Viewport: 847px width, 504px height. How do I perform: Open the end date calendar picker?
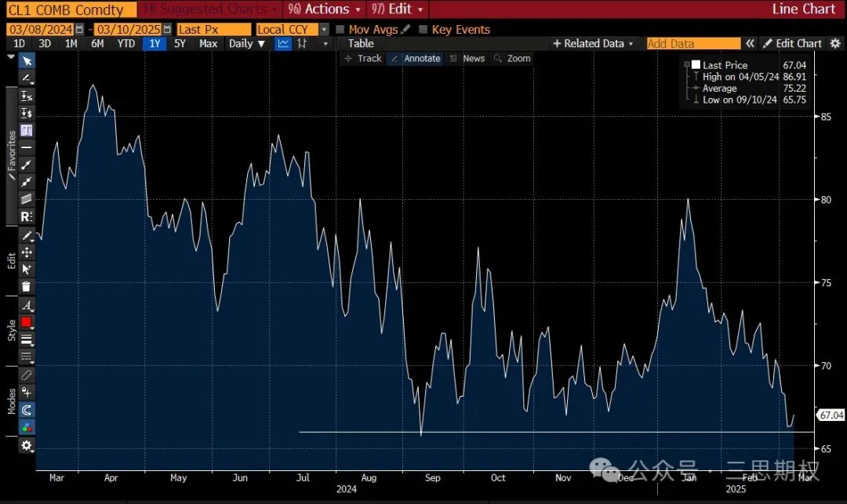coord(168,29)
